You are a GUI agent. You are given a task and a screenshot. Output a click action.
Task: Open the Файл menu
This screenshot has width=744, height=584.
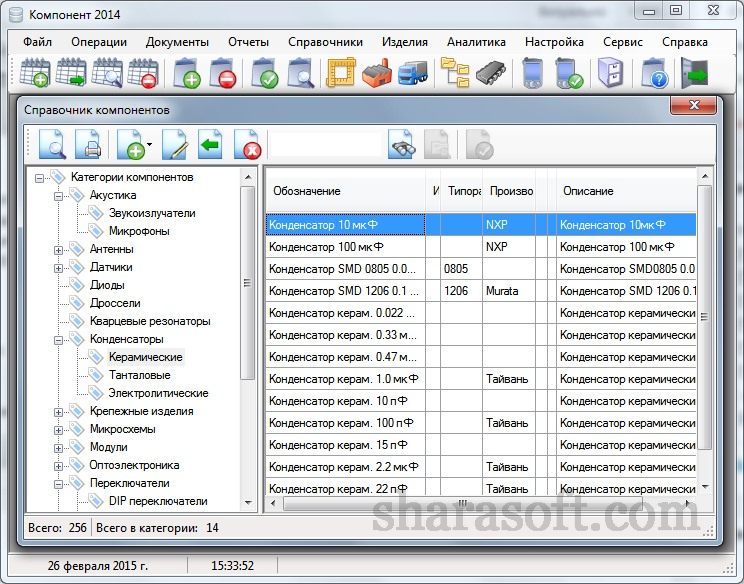click(x=37, y=42)
